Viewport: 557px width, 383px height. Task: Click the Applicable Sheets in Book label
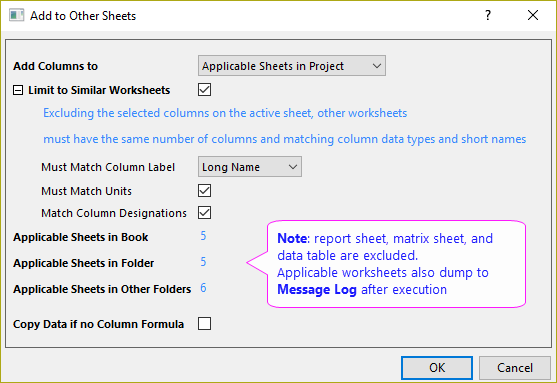coord(81,237)
